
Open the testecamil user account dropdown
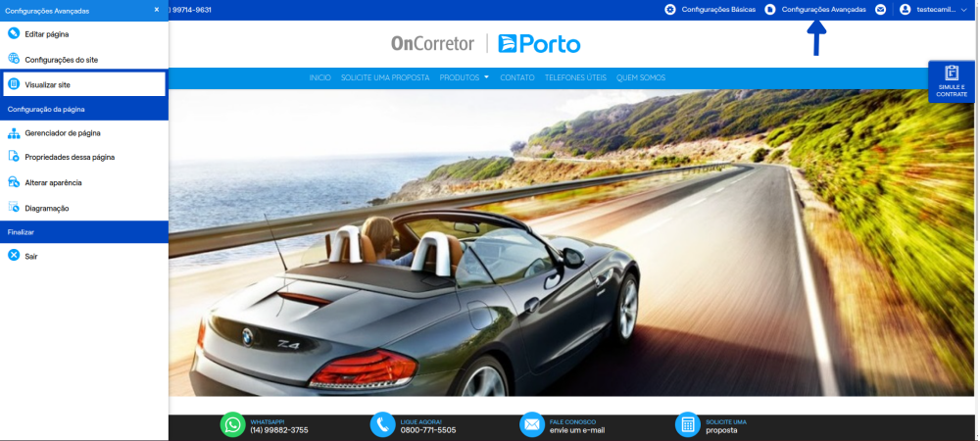point(933,10)
